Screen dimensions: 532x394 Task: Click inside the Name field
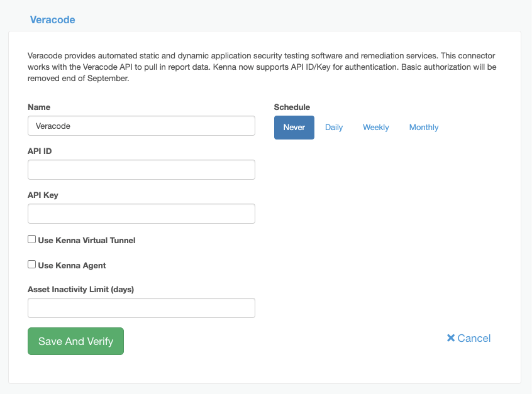click(x=141, y=126)
